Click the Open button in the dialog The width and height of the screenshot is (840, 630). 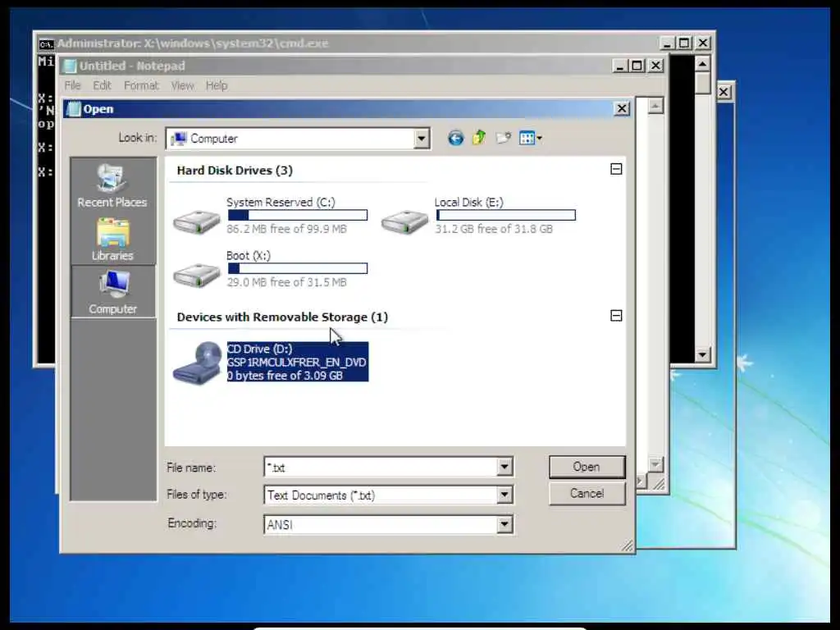click(x=587, y=467)
